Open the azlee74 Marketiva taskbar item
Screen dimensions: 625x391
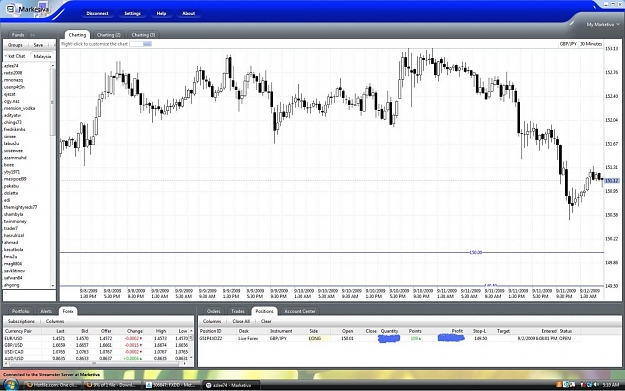pos(232,385)
